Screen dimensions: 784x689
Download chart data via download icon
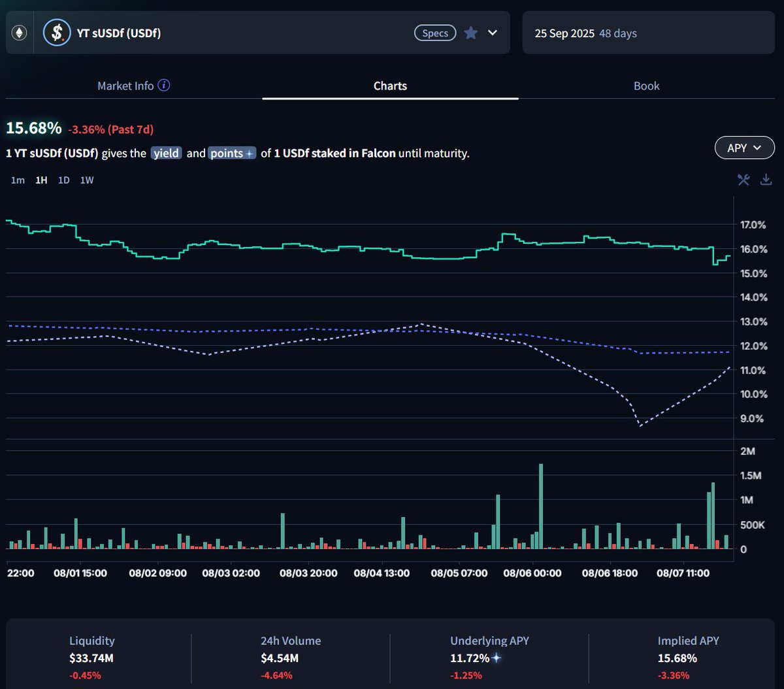coord(766,180)
